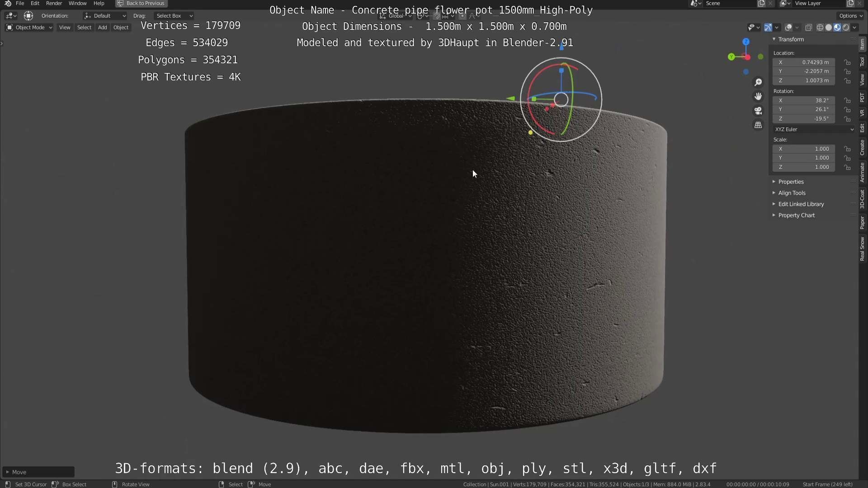The image size is (868, 488).
Task: Open the File menu
Action: tap(20, 3)
